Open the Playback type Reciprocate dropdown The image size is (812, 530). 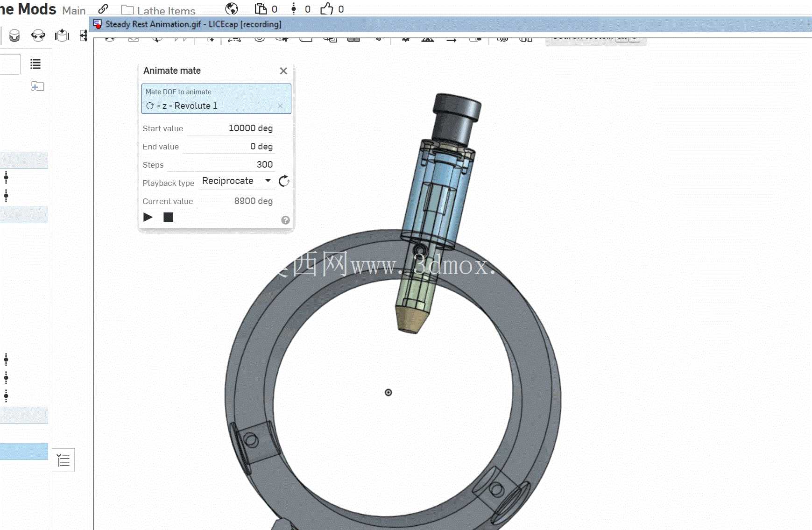click(236, 181)
